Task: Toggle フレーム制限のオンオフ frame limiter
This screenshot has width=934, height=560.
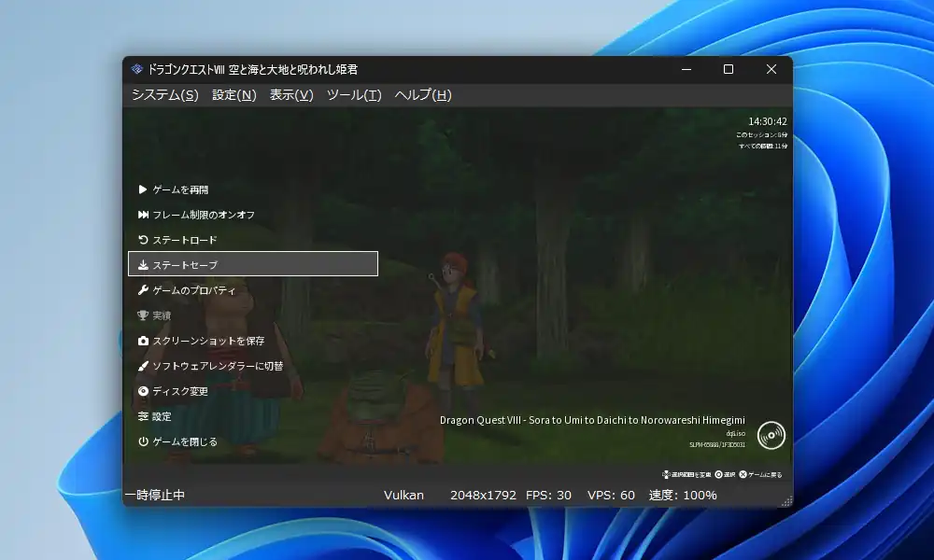Action: 203,215
